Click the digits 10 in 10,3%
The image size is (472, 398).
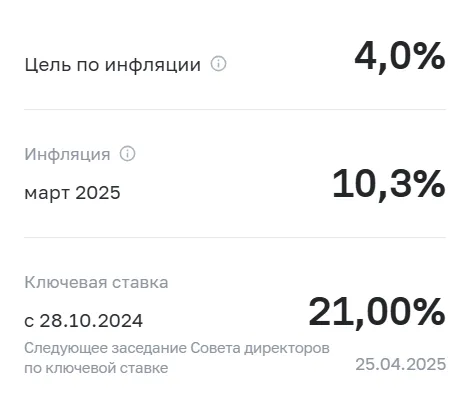(x=354, y=184)
